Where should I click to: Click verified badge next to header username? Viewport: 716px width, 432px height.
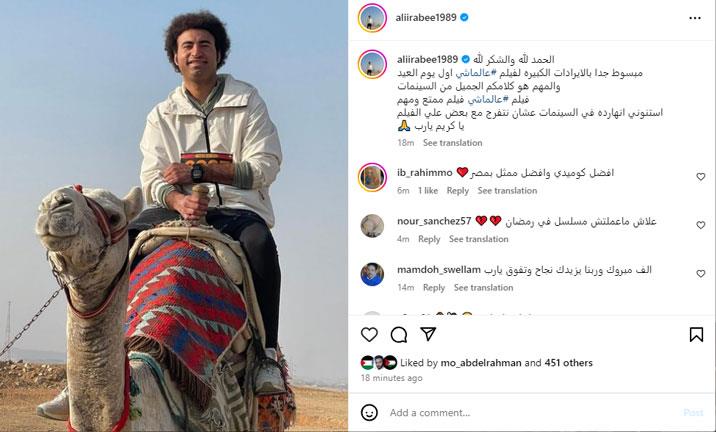(x=464, y=17)
